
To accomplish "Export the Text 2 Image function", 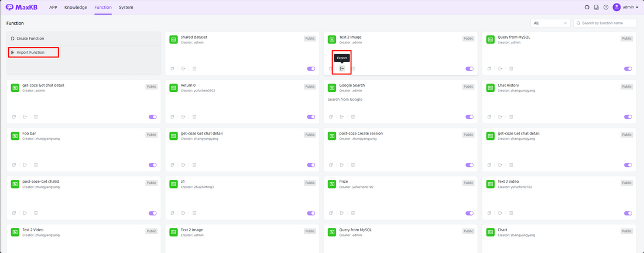I will coord(342,69).
